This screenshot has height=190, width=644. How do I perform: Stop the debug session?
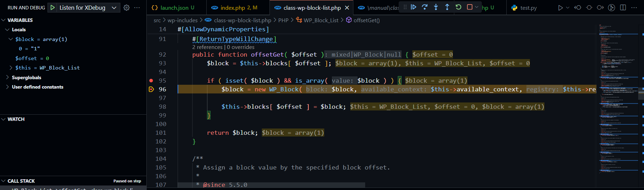click(x=470, y=7)
